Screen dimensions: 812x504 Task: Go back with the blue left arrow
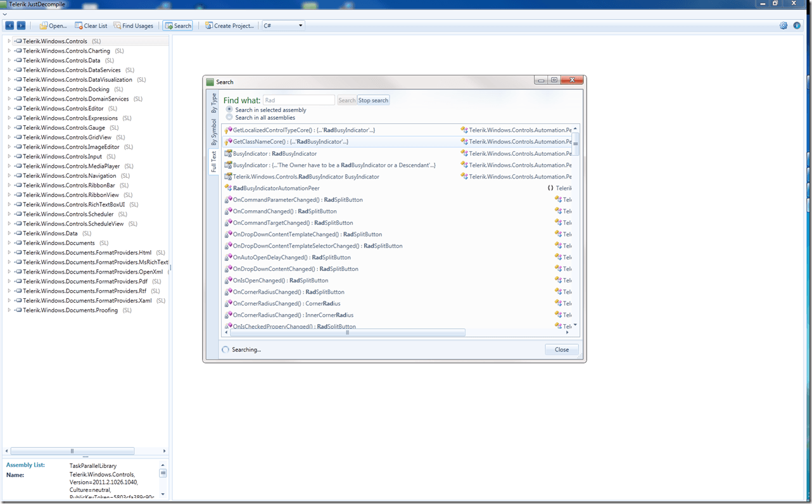click(10, 25)
